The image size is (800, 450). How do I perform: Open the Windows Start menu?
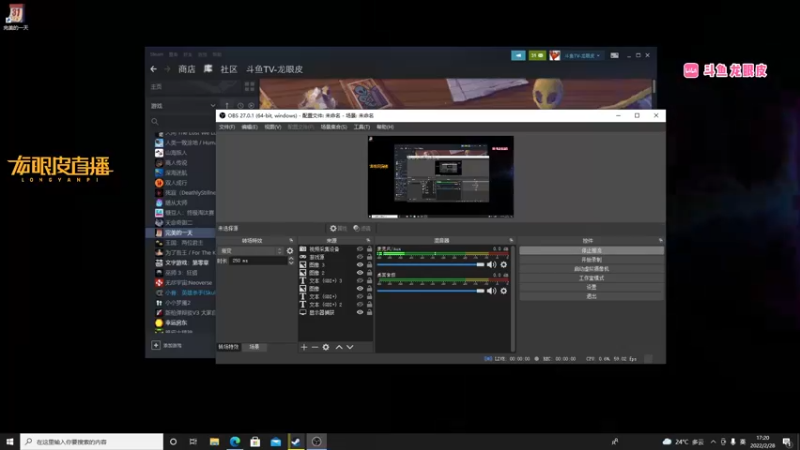10,441
